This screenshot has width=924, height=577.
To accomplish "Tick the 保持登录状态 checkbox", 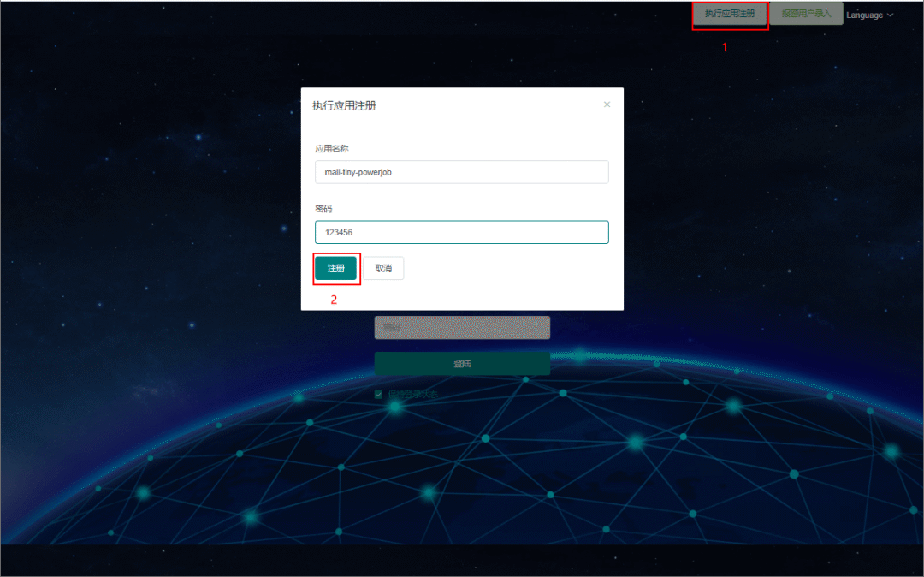I will pos(379,395).
